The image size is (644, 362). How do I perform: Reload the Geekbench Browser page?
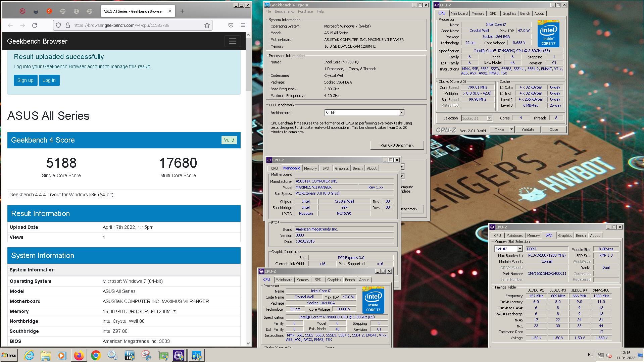[35, 25]
